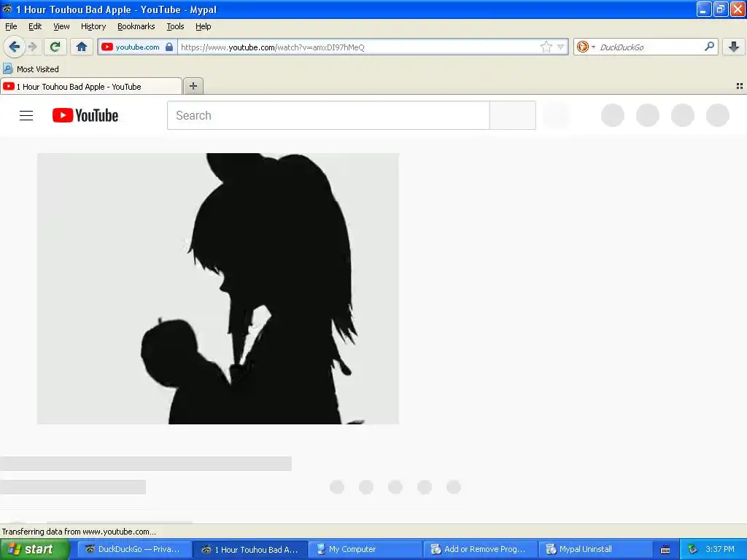Click the magnifier in the DuckDuckGo box

click(709, 47)
